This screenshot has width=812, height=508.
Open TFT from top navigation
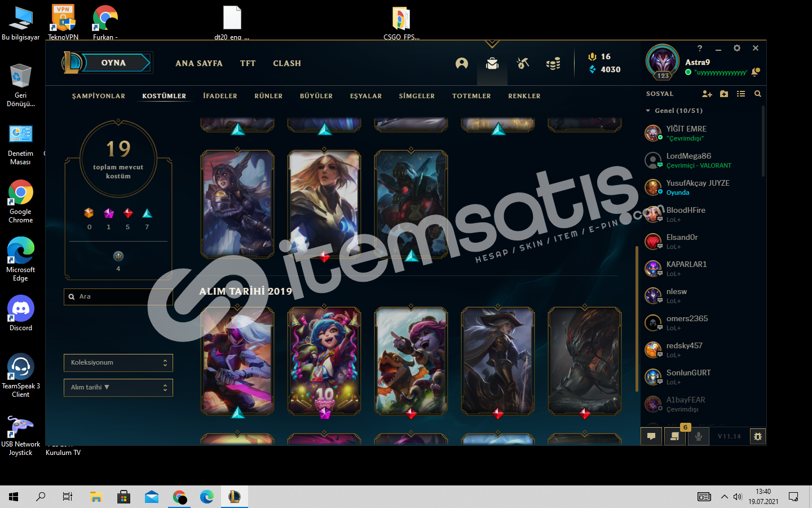248,63
